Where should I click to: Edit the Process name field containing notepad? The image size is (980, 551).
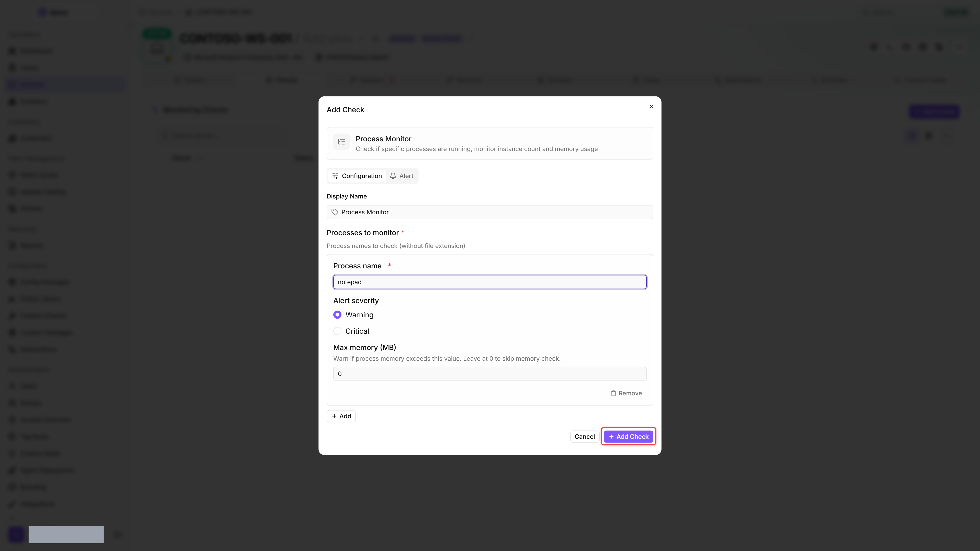(x=490, y=282)
